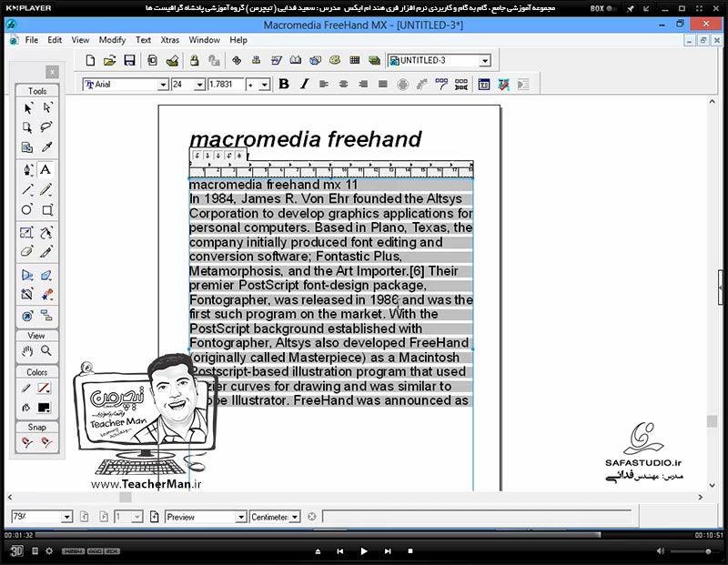Toggle Italic text formatting
The width and height of the screenshot is (728, 565).
(304, 84)
